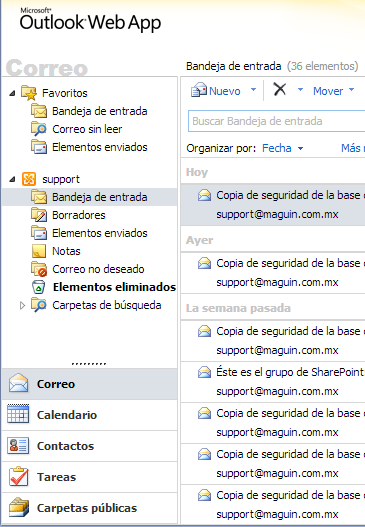Open the Mover dropdown arrow
The image size is (365, 527).
click(x=352, y=90)
